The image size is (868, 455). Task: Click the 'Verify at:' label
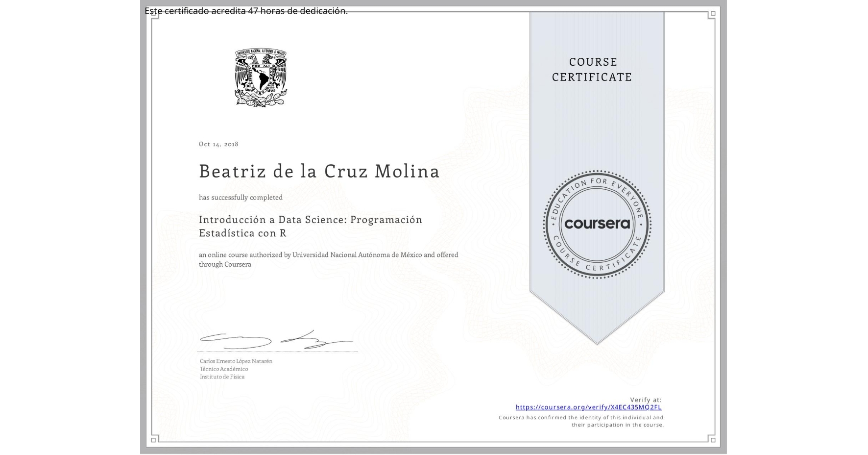pyautogui.click(x=646, y=400)
